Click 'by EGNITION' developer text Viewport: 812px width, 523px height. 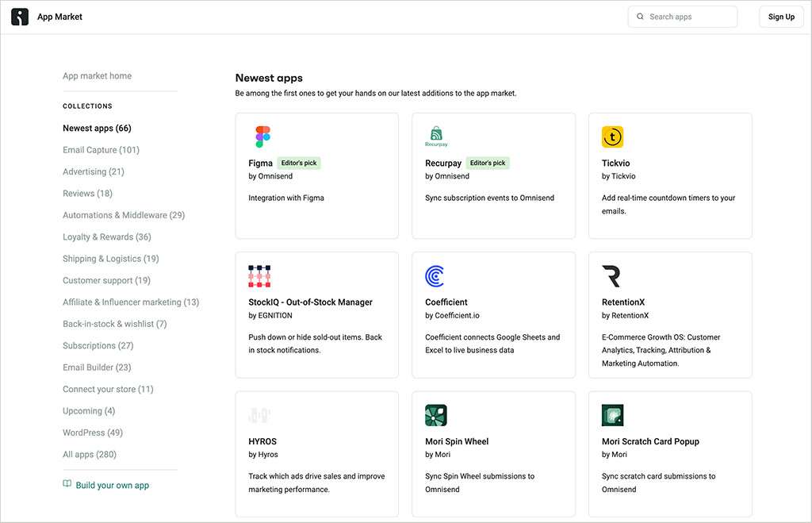pyautogui.click(x=270, y=316)
